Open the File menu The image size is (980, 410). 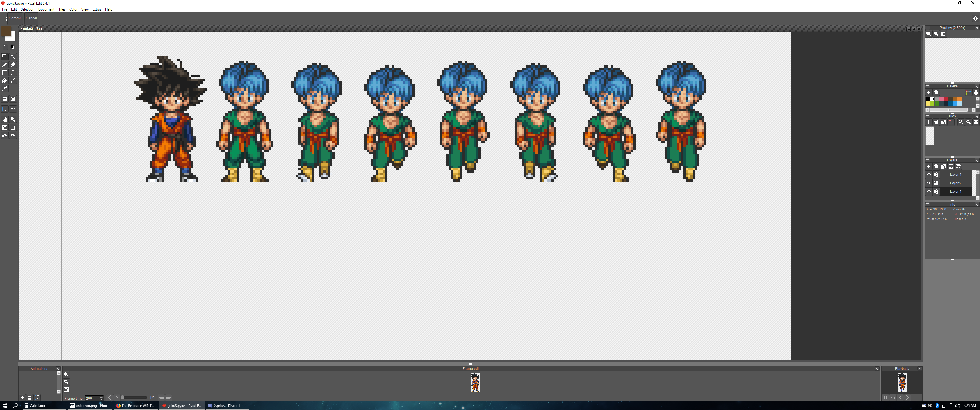coord(5,9)
